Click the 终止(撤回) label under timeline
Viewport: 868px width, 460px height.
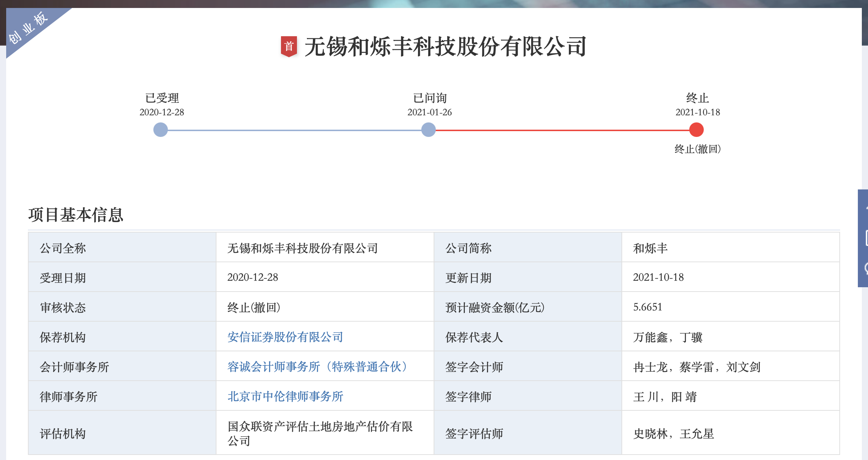tap(698, 149)
